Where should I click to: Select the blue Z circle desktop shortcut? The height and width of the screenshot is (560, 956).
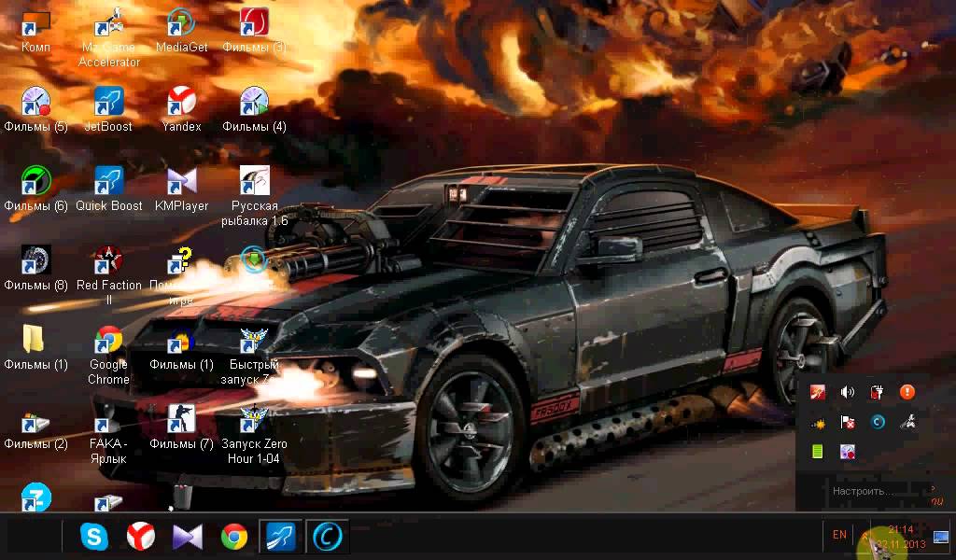[x=36, y=497]
